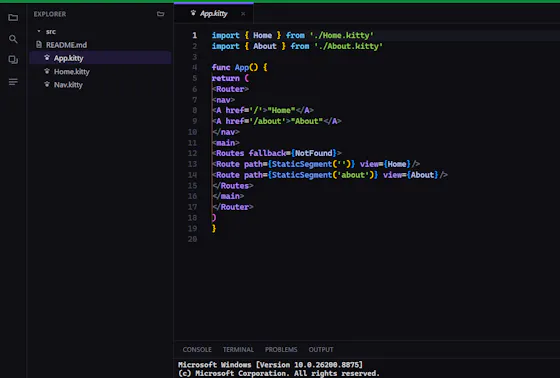This screenshot has height=378, width=560.
Task: Click the opening <nav> tag on line 7
Action: tap(224, 100)
